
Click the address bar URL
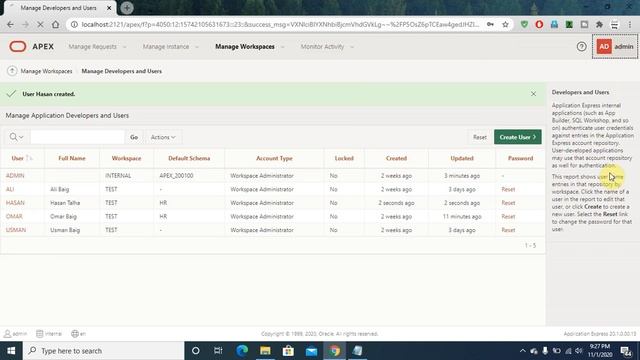point(280,24)
